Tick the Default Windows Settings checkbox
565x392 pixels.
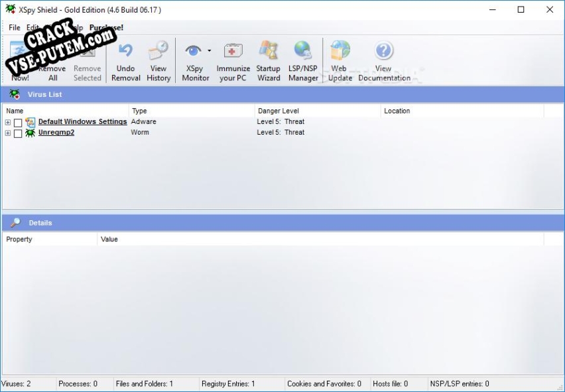(18, 123)
